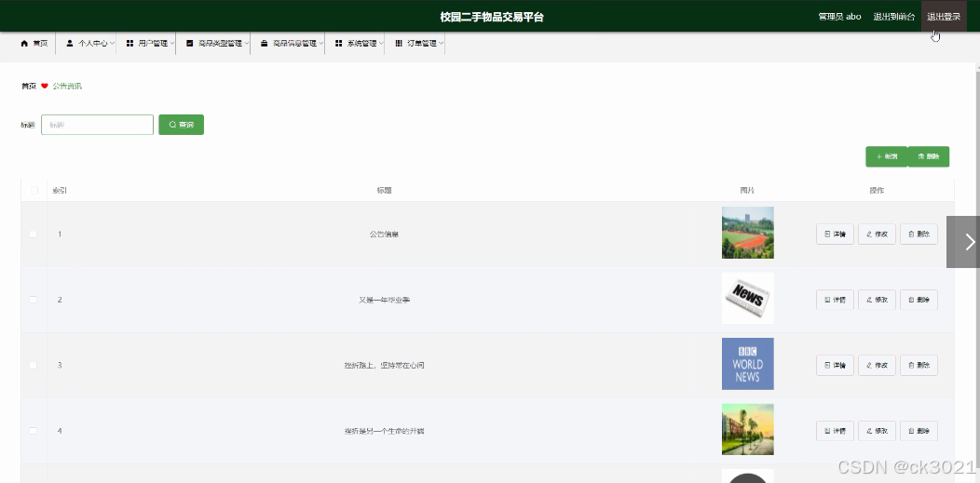Click 退出到前台 in the top bar

point(893,17)
